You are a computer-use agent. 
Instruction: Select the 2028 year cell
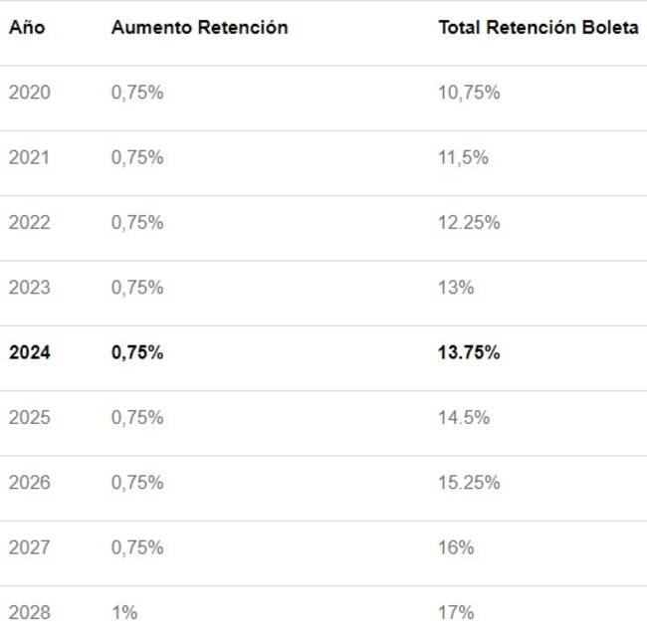[x=29, y=612]
